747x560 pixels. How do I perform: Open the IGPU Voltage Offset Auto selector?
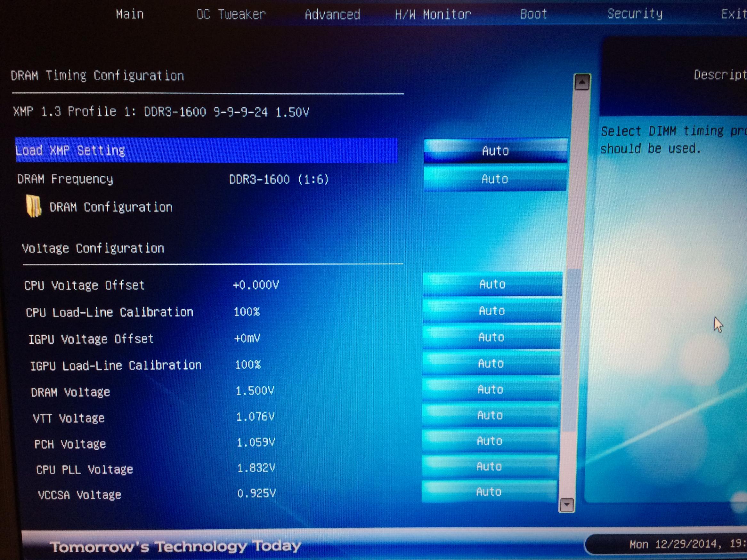point(491,337)
